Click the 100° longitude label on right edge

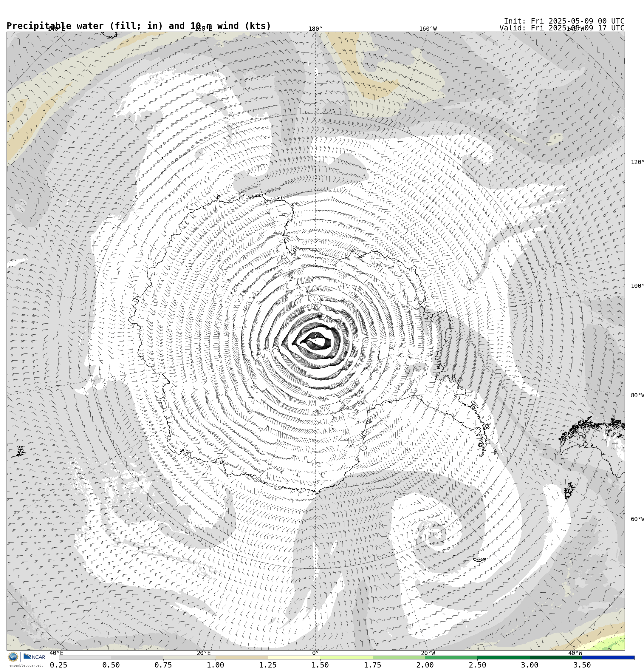tap(637, 286)
